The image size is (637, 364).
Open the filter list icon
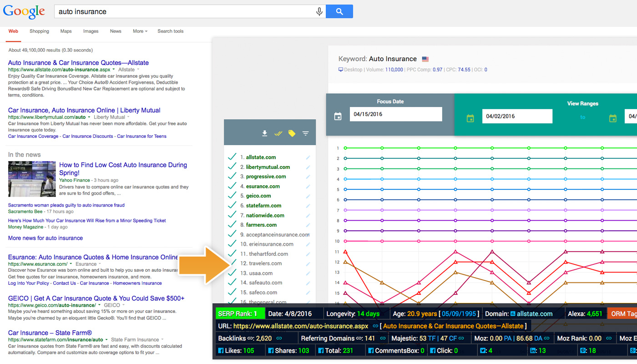click(306, 133)
